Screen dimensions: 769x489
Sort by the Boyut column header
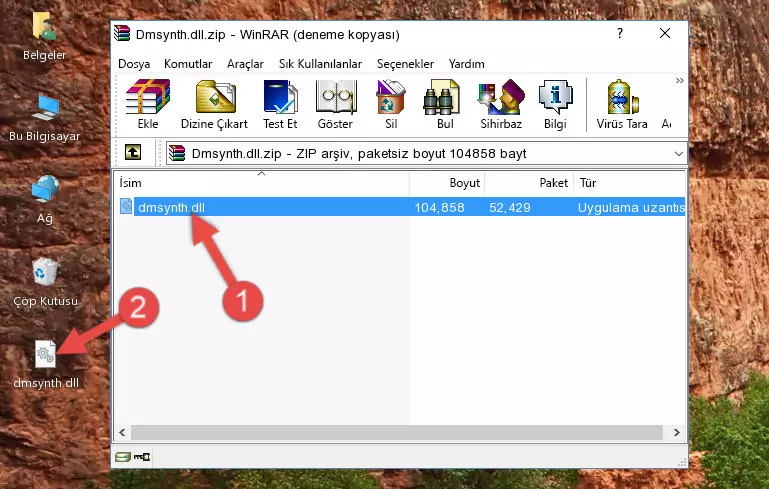pyautogui.click(x=447, y=183)
